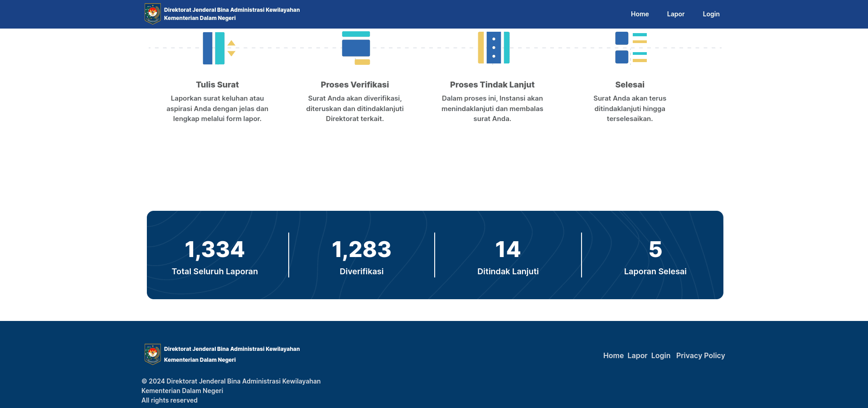
Task: Click the All rights reserved text
Action: tap(170, 400)
